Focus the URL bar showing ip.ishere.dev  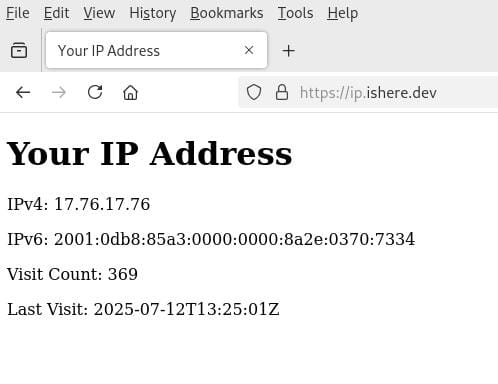coord(368,93)
